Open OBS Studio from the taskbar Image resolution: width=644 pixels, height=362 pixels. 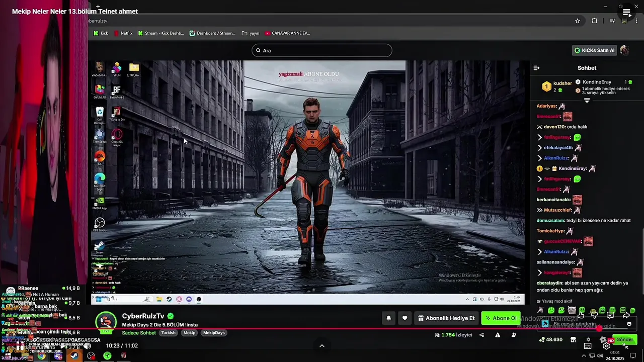pos(91,356)
